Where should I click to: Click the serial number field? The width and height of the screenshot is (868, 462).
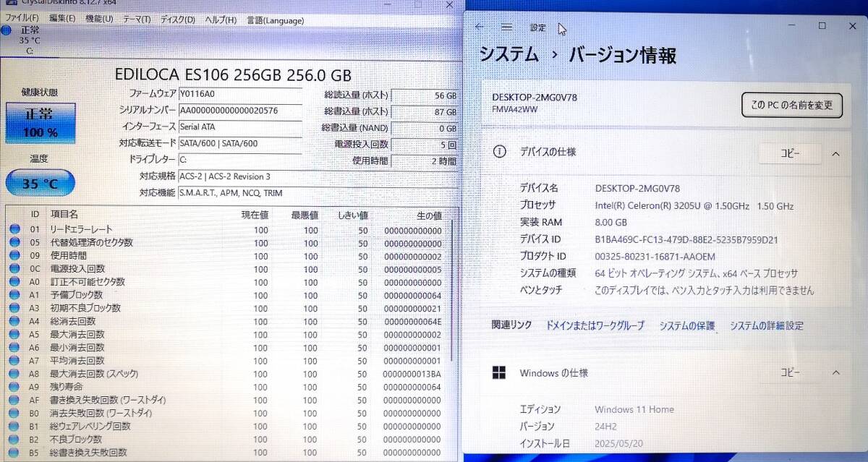(x=239, y=110)
